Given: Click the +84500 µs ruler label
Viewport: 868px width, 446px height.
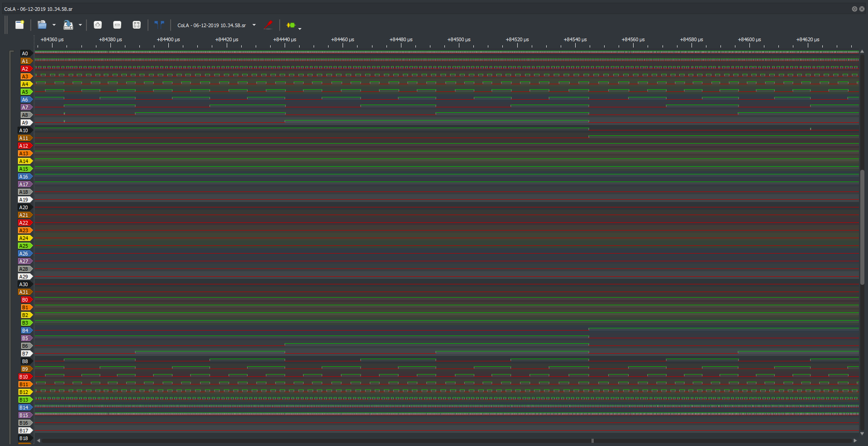Looking at the screenshot, I should [x=459, y=39].
